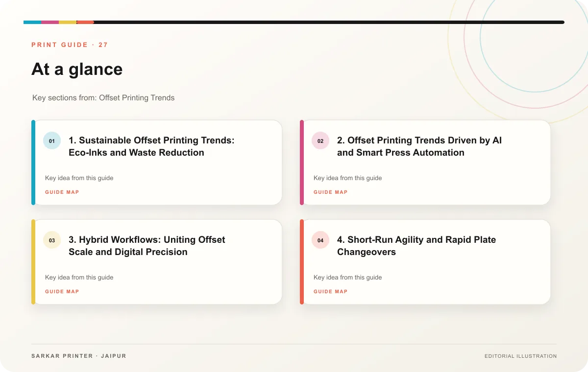
Task: Click the 'SARKAR PRINTER · JAIPUR' footer text
Action: [79, 356]
